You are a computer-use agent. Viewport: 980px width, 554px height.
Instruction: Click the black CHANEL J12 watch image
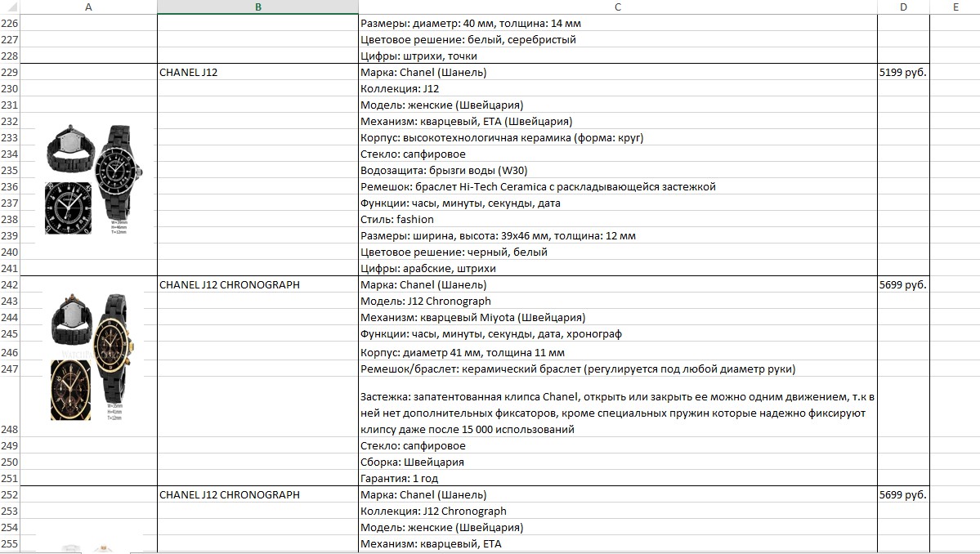coord(94,179)
